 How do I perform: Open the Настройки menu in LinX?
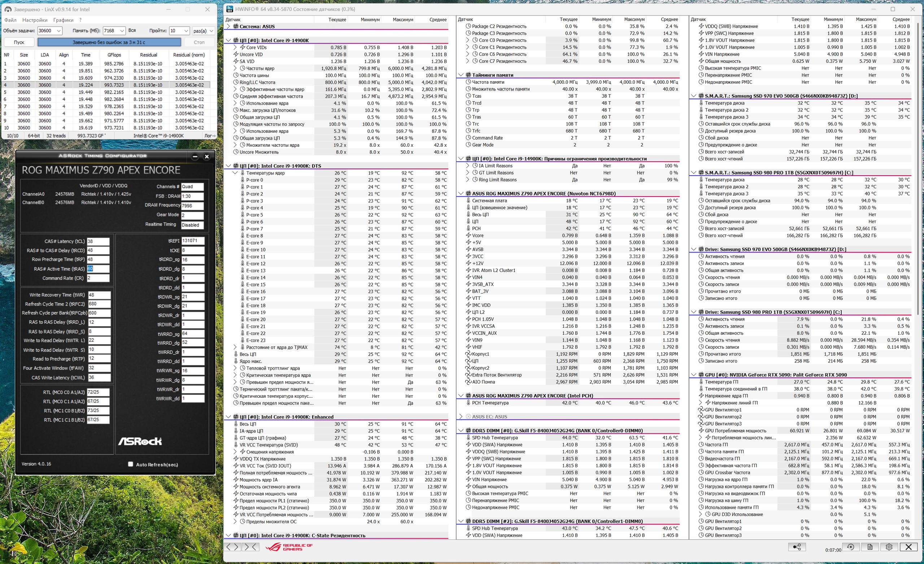click(35, 20)
